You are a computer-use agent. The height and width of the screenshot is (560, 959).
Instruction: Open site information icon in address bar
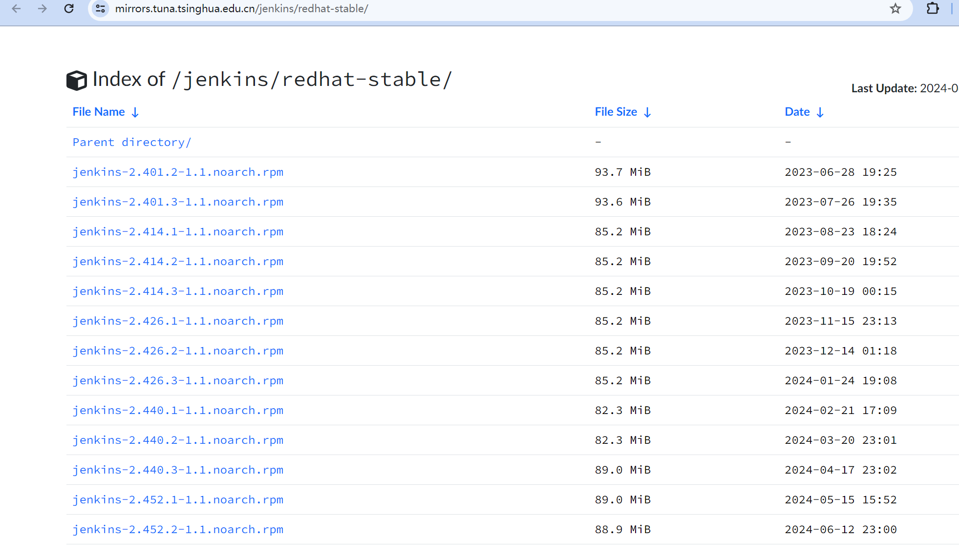coord(101,9)
